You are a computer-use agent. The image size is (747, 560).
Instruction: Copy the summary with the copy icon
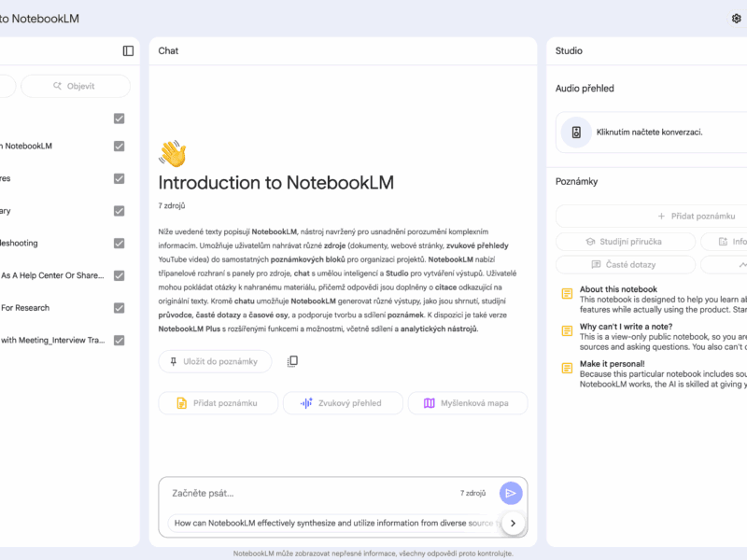(292, 361)
